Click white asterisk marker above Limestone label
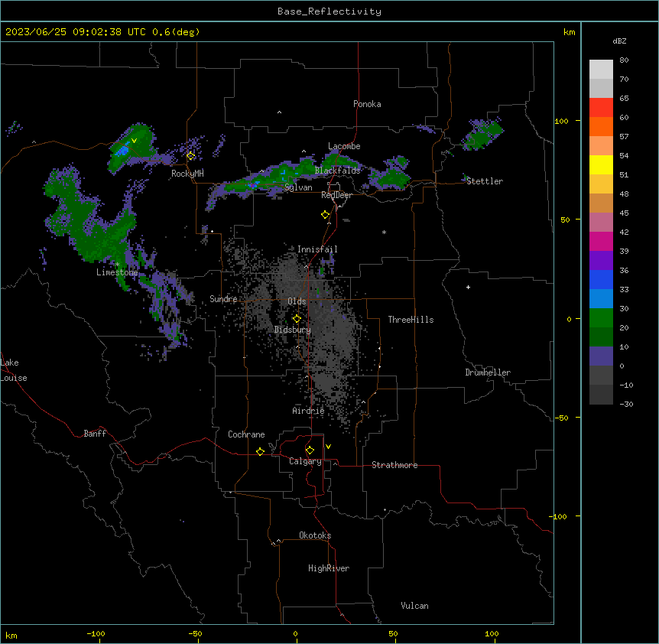The height and width of the screenshot is (644, 659). click(118, 265)
